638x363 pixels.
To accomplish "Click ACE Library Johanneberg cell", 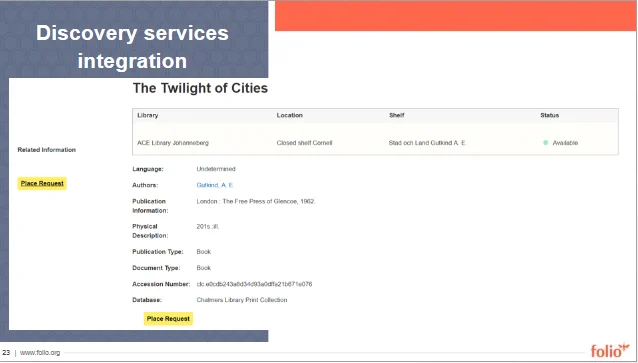I will [173, 143].
